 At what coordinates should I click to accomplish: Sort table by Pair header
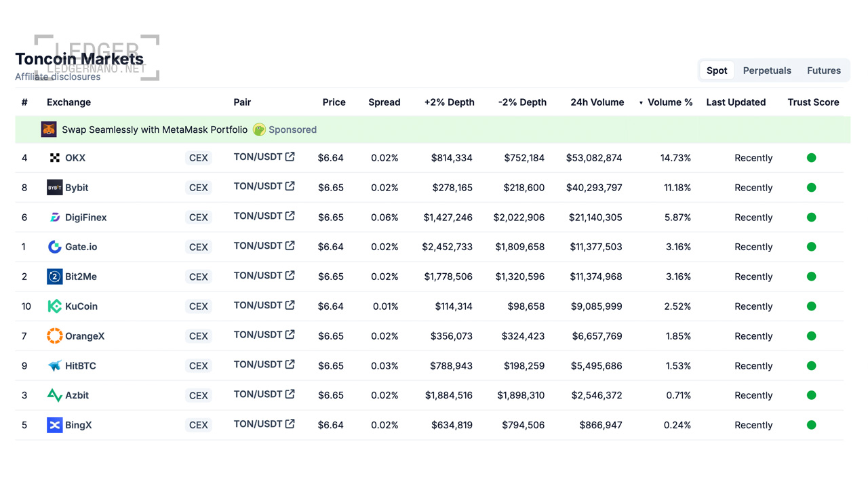pos(242,102)
